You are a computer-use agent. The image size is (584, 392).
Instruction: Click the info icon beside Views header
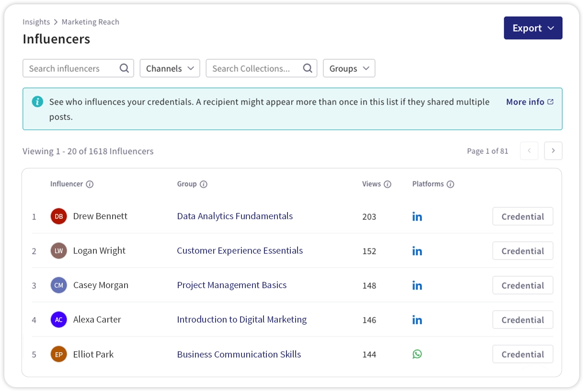[388, 184]
